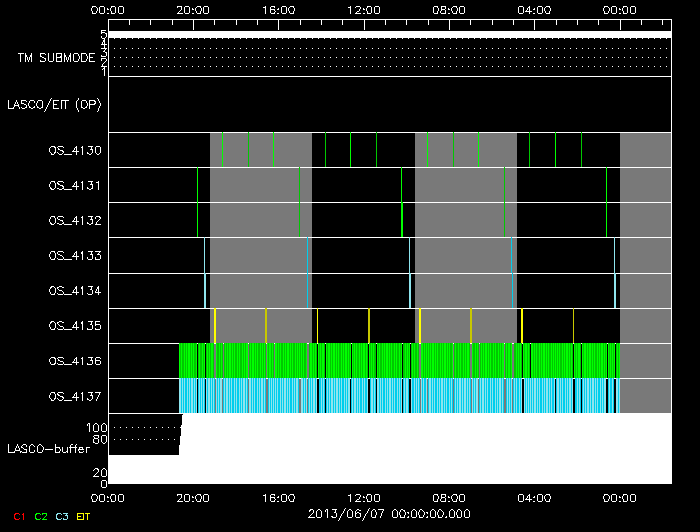700x532 pixels.
Task: Select the OS_4137 row label
Action: pyautogui.click(x=75, y=396)
